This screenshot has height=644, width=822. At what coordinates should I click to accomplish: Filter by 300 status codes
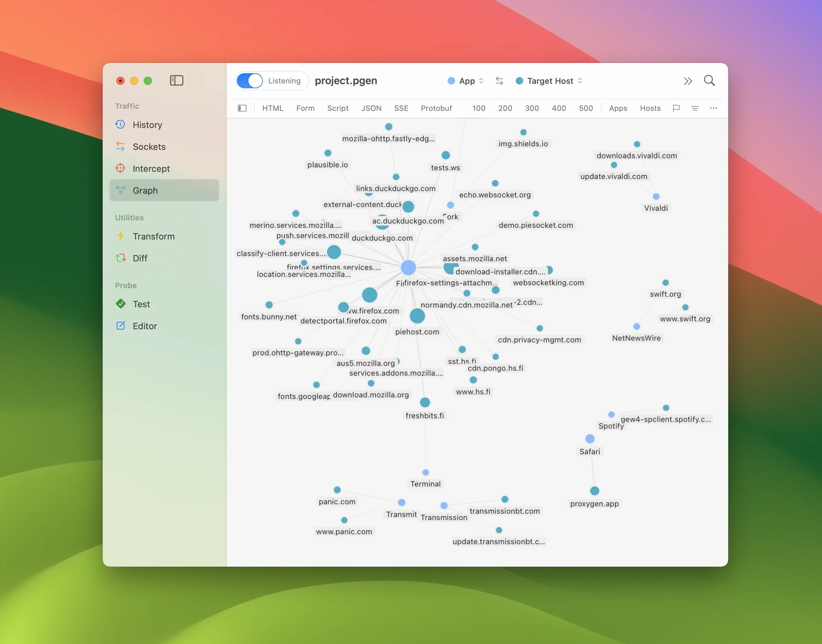(532, 108)
